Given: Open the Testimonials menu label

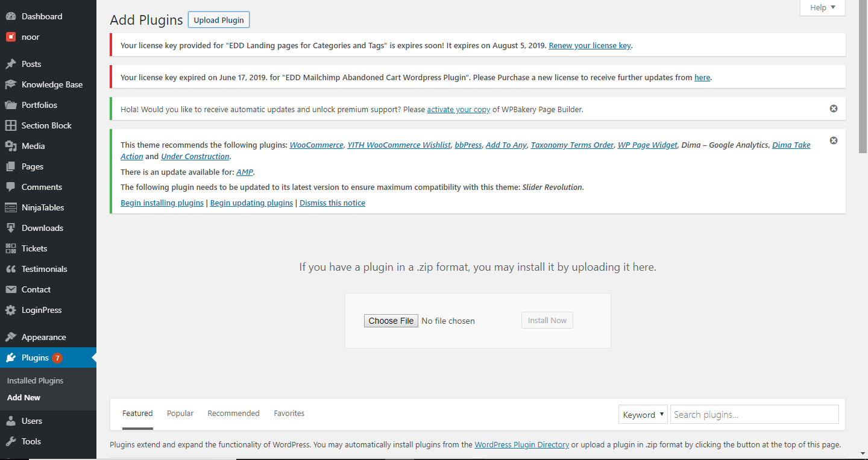Looking at the screenshot, I should coord(45,269).
